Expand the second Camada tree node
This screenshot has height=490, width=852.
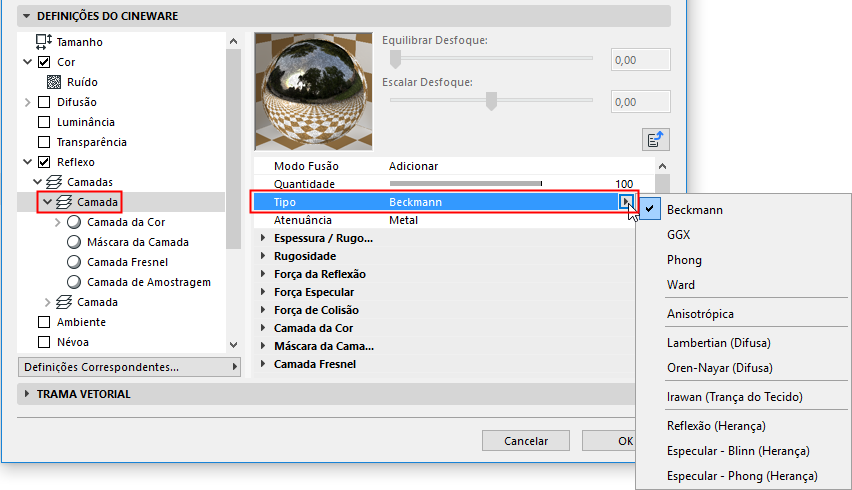(x=47, y=302)
